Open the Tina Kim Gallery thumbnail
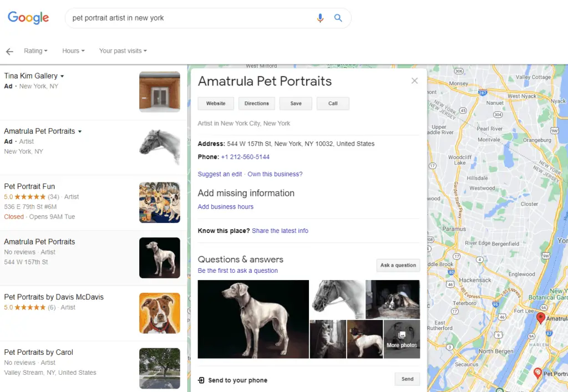568x392 pixels. click(x=159, y=92)
